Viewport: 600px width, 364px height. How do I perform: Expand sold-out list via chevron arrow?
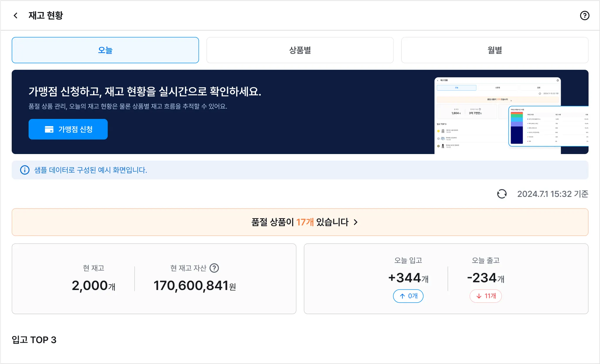pyautogui.click(x=356, y=222)
